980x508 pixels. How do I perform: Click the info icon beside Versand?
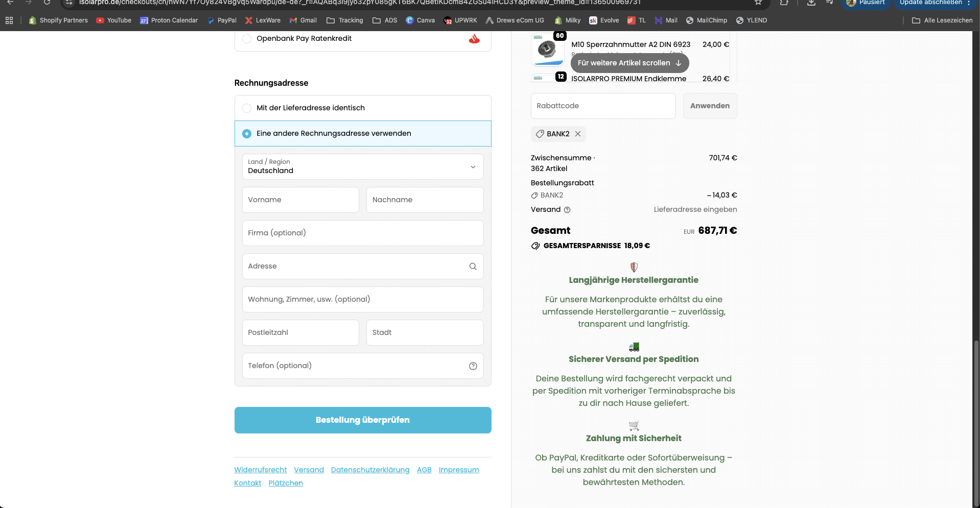point(568,210)
